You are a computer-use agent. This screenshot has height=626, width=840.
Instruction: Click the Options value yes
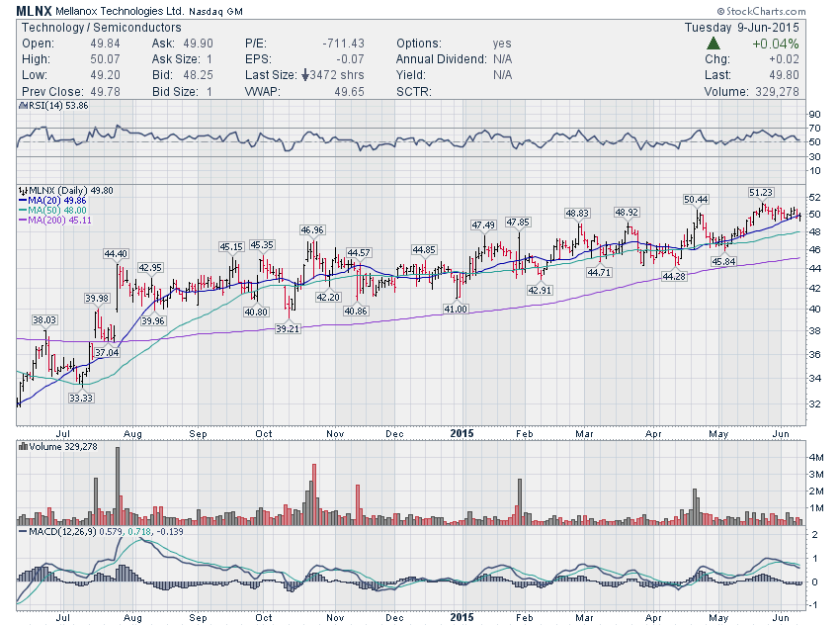click(x=502, y=44)
